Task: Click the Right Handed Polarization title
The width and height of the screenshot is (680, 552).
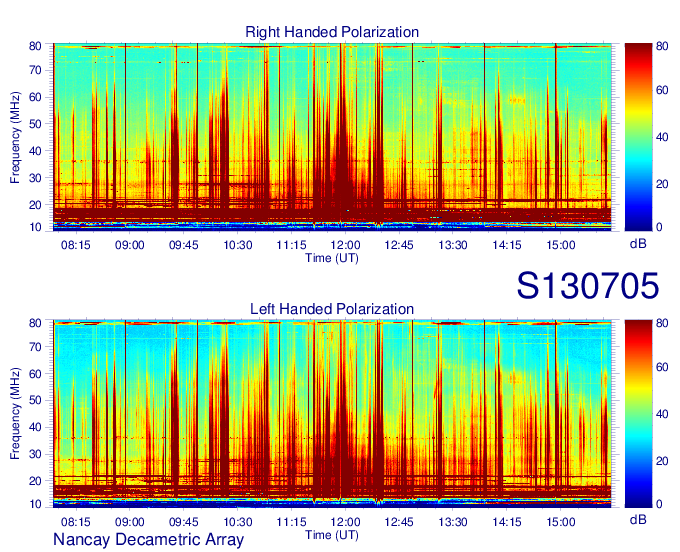Action: (332, 32)
